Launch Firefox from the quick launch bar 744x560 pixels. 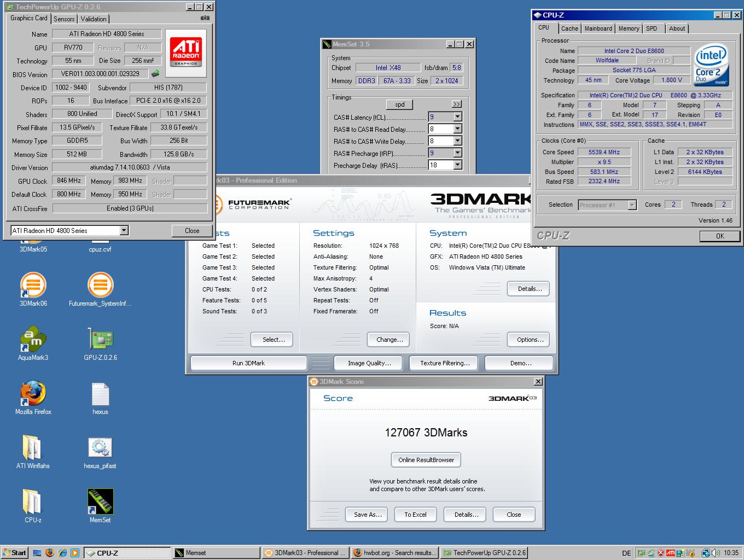tap(50, 553)
